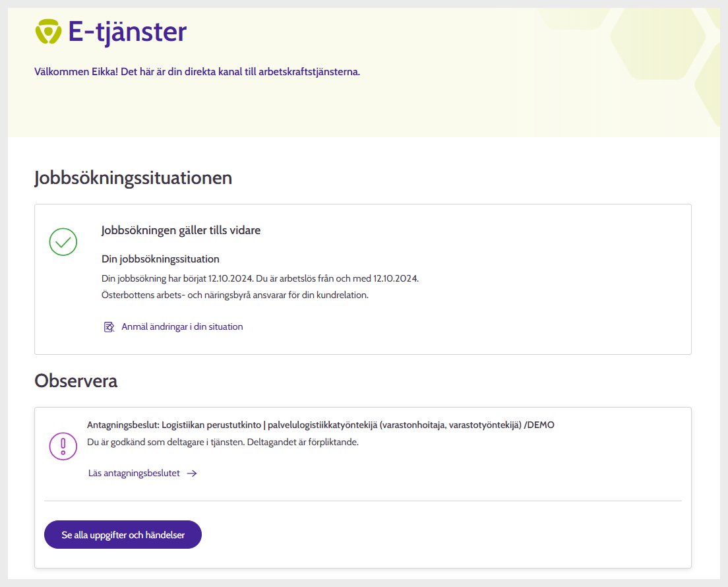Click the green E-tjänster logo icon
The height and width of the screenshot is (587, 728).
click(48, 32)
